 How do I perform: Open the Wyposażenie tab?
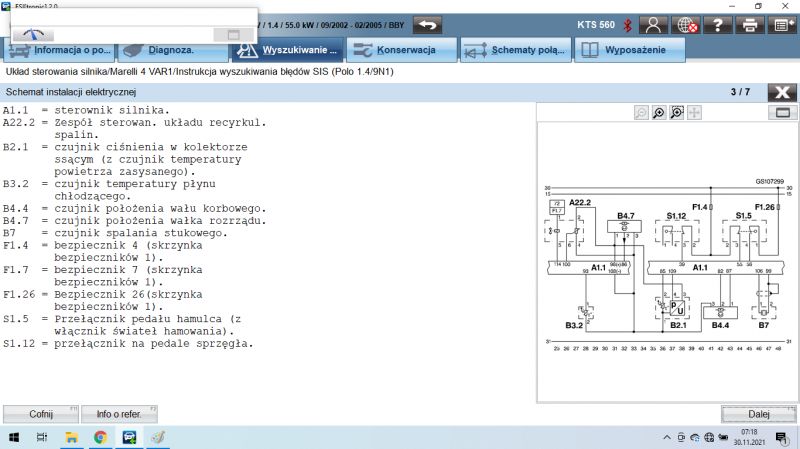630,50
